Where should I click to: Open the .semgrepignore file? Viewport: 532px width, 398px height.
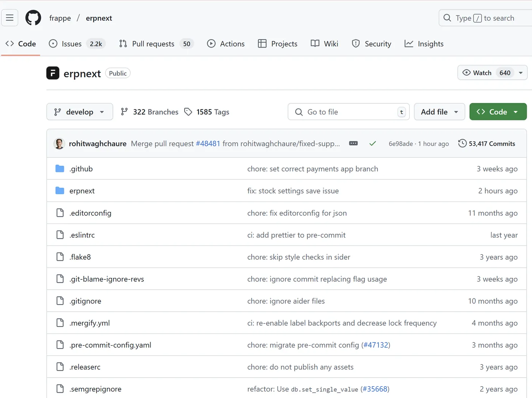pyautogui.click(x=95, y=388)
